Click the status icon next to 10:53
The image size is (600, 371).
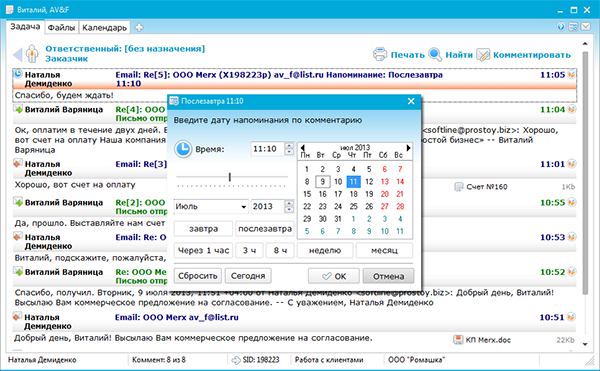point(572,237)
